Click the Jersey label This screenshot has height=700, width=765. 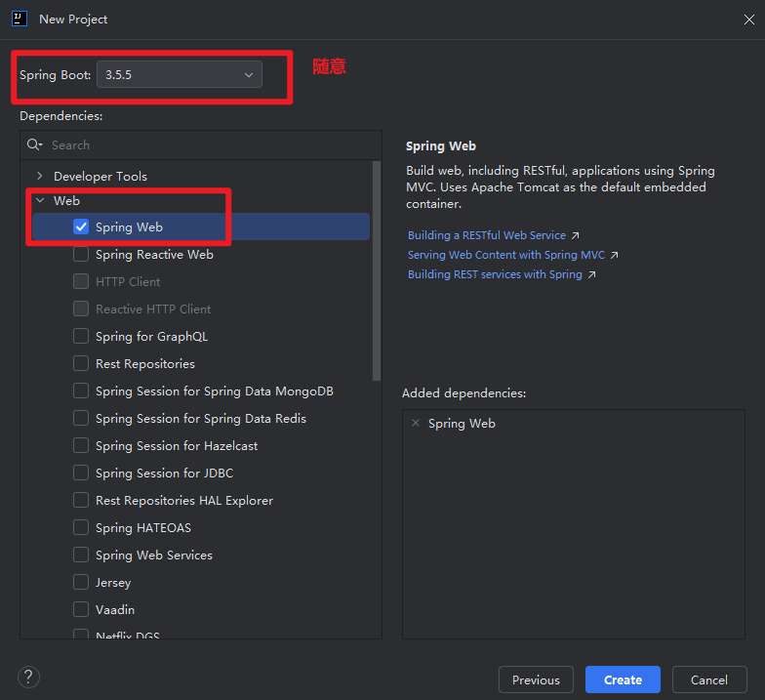point(113,582)
